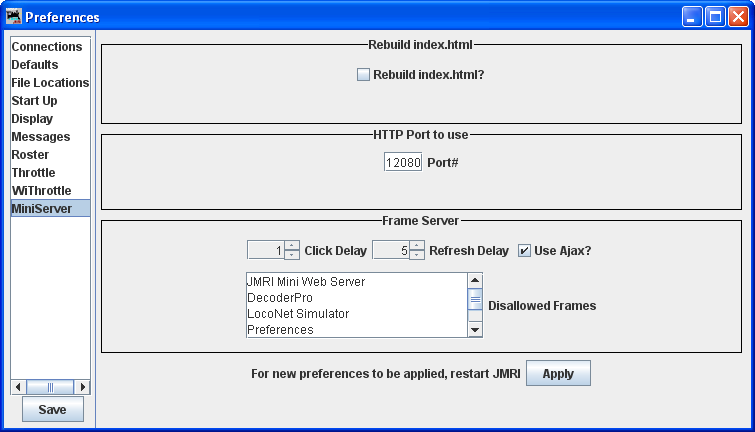This screenshot has width=755, height=432.
Task: Open the Connections preferences section
Action: [47, 47]
